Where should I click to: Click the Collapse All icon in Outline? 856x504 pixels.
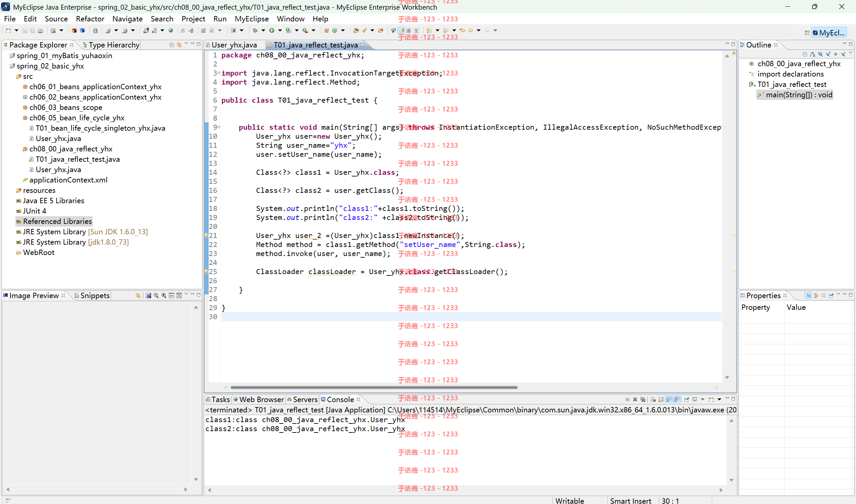coord(805,54)
